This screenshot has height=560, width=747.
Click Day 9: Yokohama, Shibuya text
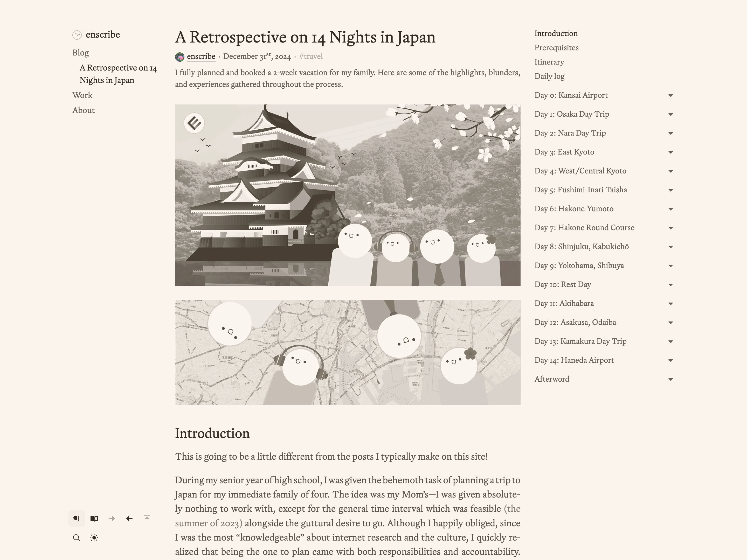tap(579, 265)
